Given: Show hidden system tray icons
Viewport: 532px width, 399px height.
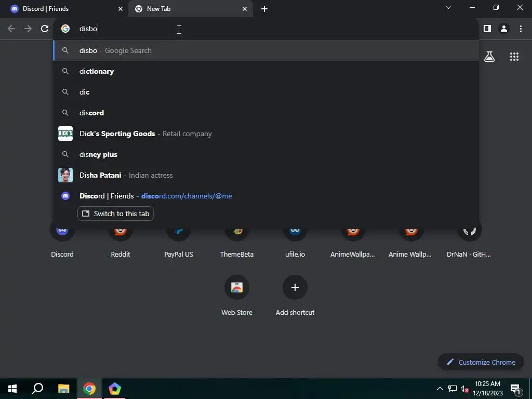Looking at the screenshot, I should click(x=440, y=389).
